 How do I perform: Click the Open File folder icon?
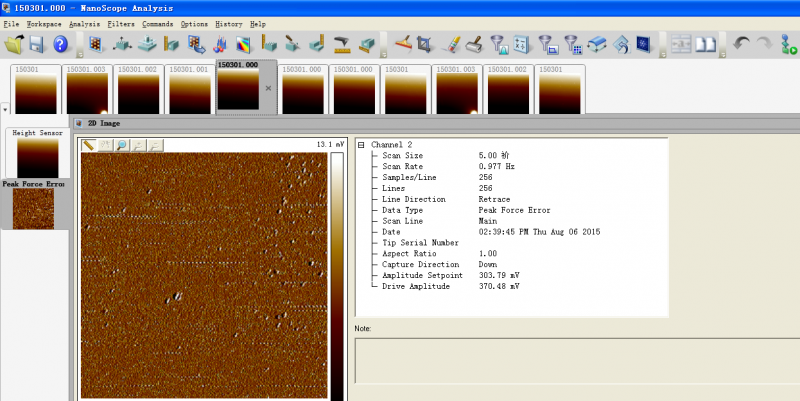[13, 44]
